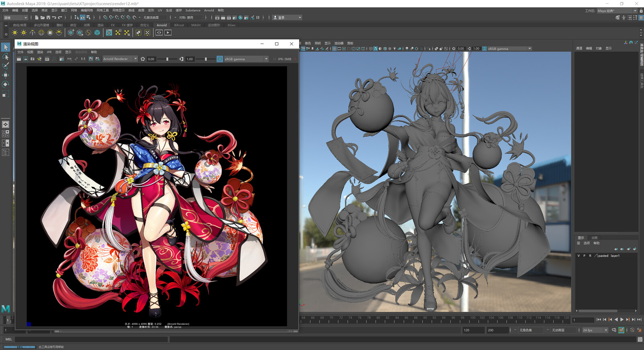Pick the Move tool in toolbox
This screenshot has height=350, width=644.
[x=6, y=75]
